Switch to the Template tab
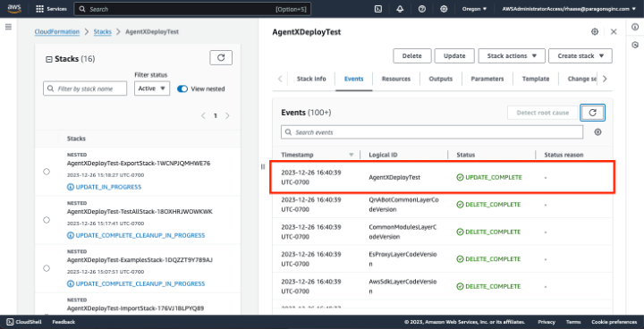644x329 pixels. [536, 79]
